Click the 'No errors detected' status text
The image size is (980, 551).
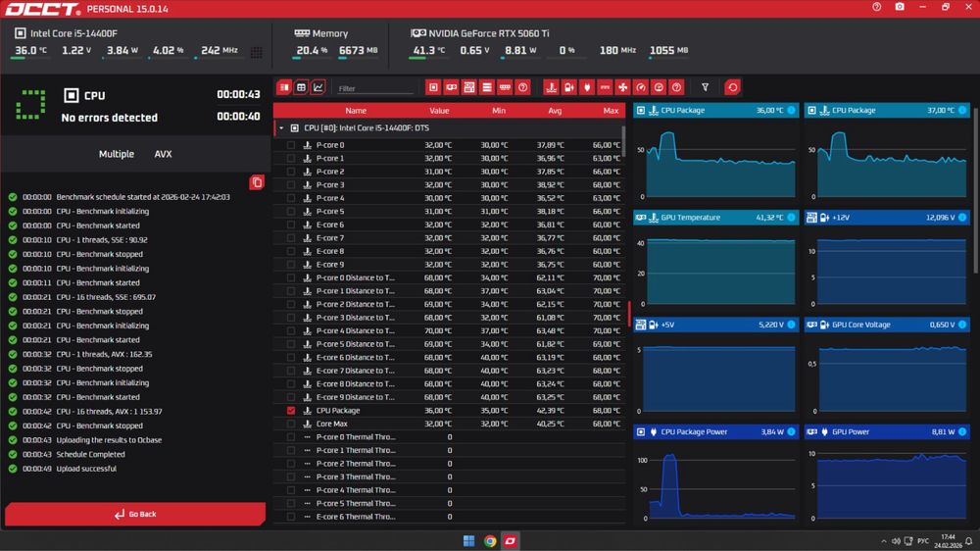[110, 118]
